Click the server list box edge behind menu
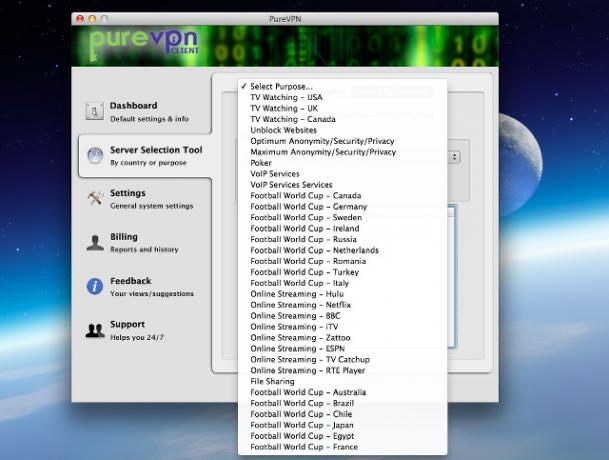 point(452,277)
